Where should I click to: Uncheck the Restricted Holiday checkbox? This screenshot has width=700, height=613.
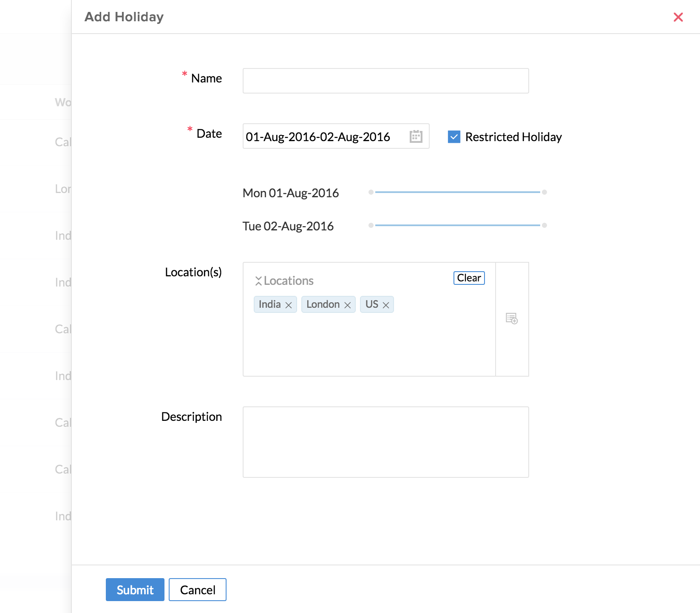(454, 137)
